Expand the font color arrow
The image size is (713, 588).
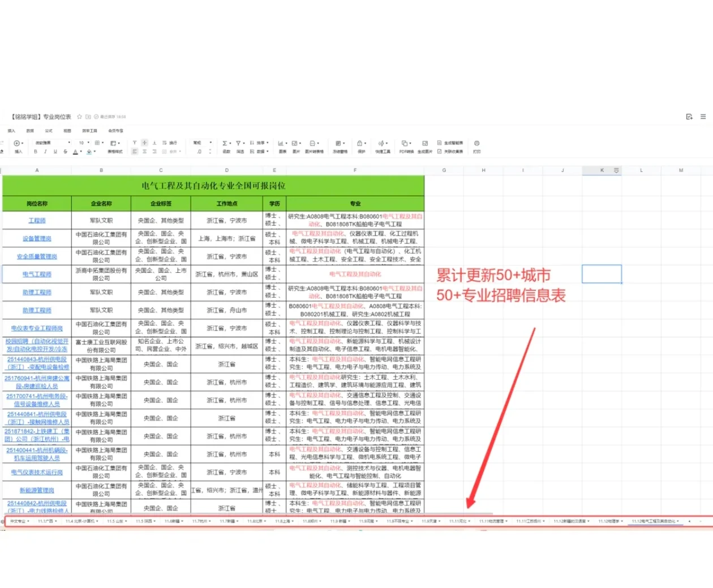81,152
